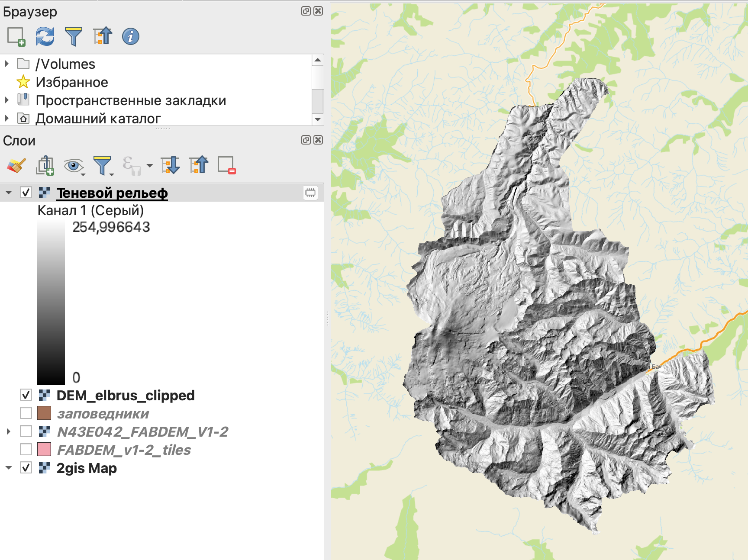
Task: Enable the FABDEM_v1-2_tiles layer checkbox
Action: 26,449
